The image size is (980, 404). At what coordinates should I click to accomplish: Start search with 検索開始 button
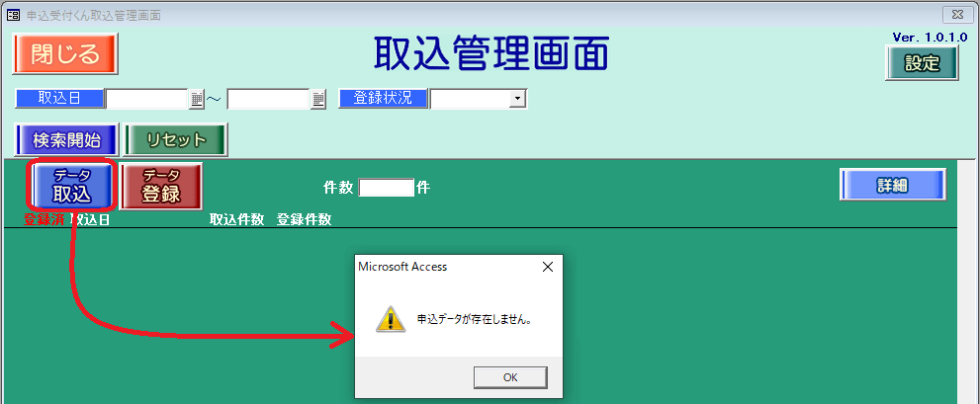click(x=66, y=140)
